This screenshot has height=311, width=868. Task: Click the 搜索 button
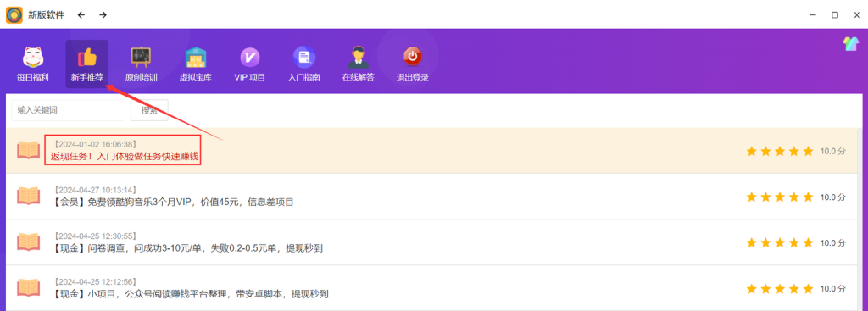click(149, 110)
